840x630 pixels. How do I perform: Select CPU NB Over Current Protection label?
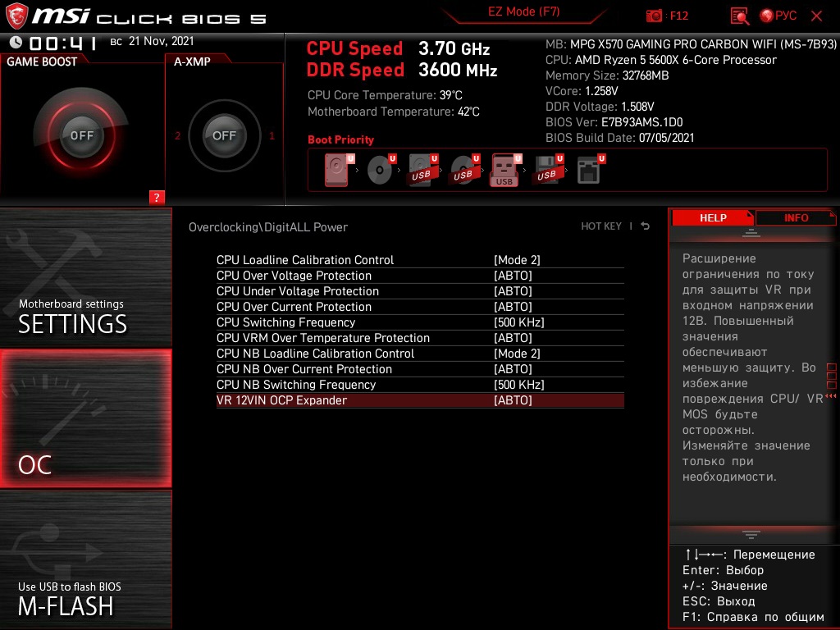click(x=304, y=368)
